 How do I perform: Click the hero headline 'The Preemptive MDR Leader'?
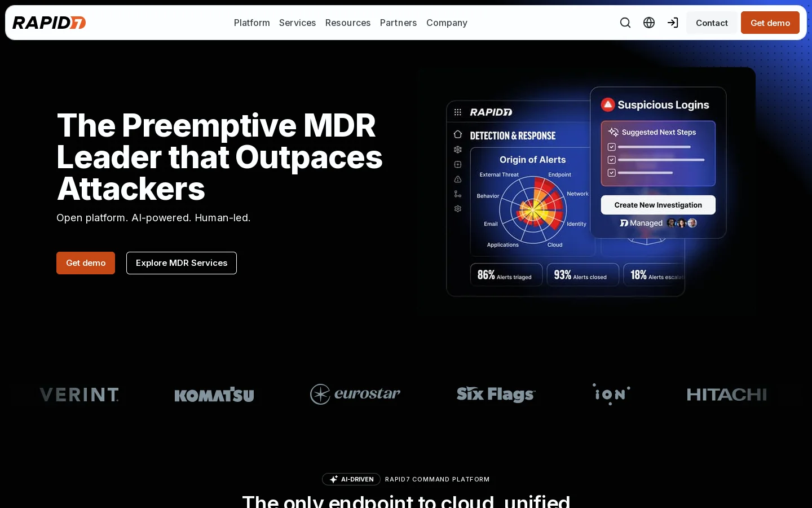click(220, 157)
